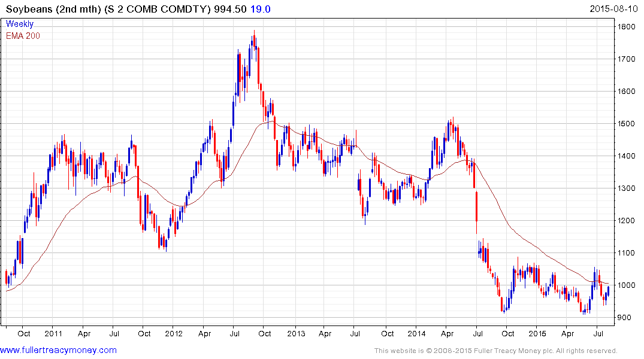This screenshot has height=359, width=644.
Task: Click the 1500 price axis label
Action: point(627,123)
